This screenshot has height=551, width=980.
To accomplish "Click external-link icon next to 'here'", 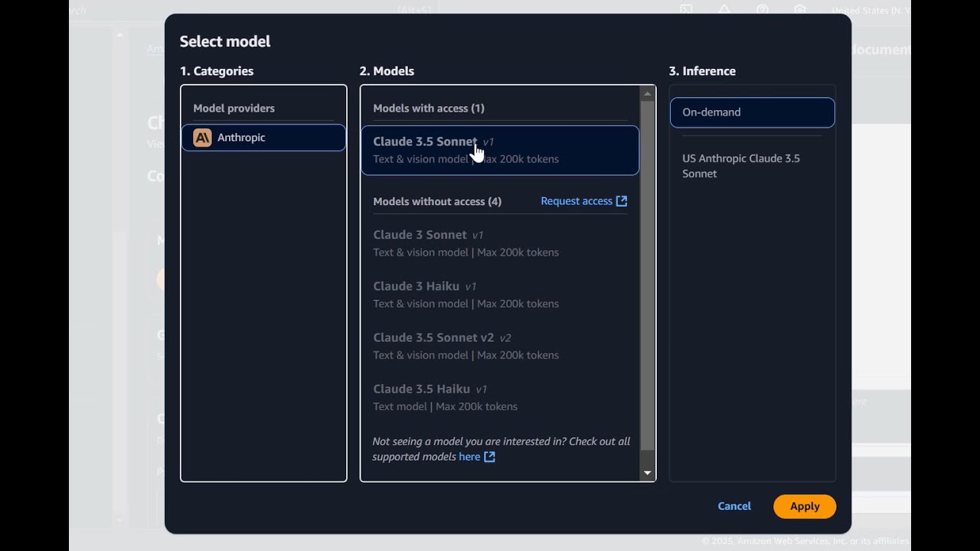I will (490, 457).
